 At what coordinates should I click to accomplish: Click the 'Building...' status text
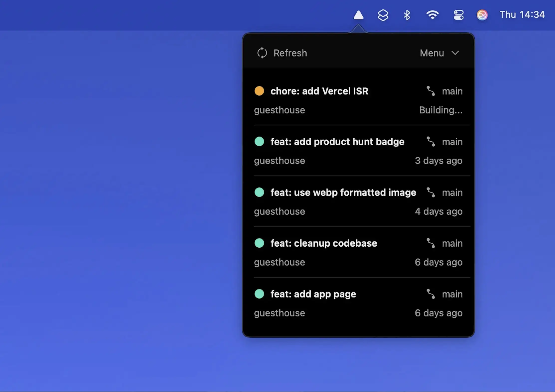(x=441, y=110)
